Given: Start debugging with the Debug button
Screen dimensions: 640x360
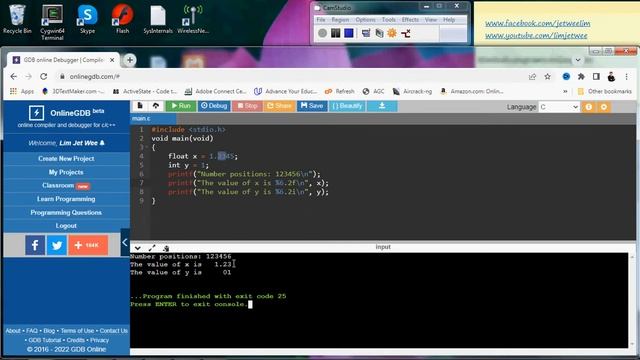Looking at the screenshot, I should click(x=214, y=106).
